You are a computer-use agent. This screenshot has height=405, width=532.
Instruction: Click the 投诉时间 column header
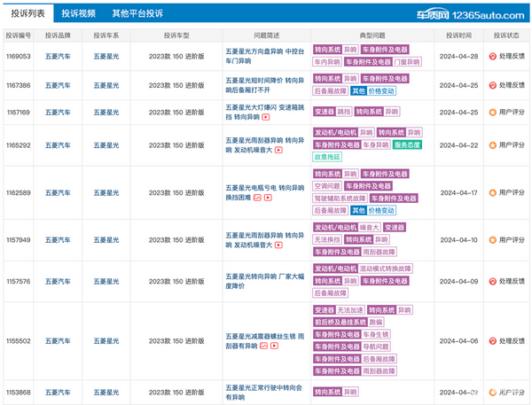pyautogui.click(x=458, y=35)
